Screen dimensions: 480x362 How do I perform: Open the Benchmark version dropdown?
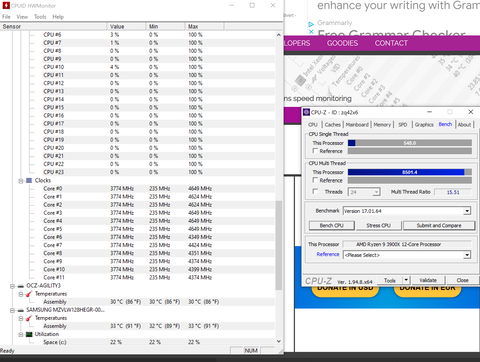coord(467,211)
